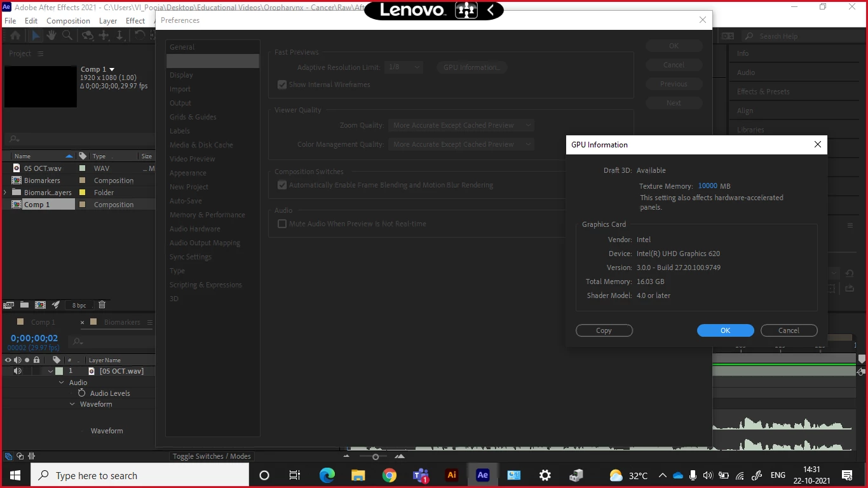Click the Orbit camera tool icon
The image size is (868, 488).
click(88, 36)
